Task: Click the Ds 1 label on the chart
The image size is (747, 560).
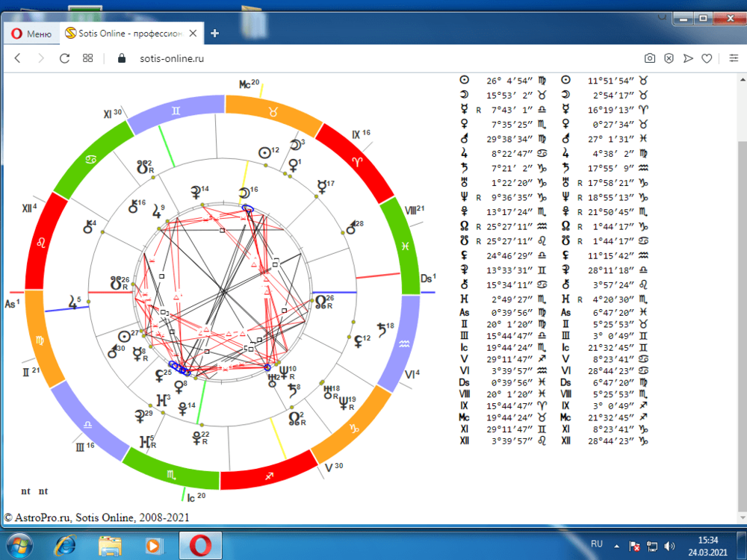Action: coord(428,278)
